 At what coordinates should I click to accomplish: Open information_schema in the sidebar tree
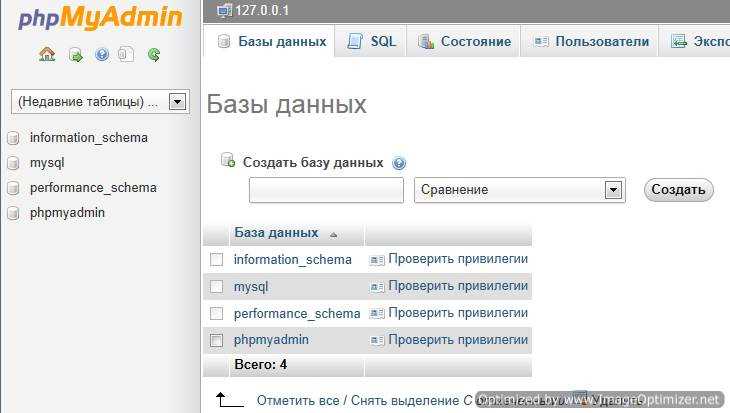point(88,138)
